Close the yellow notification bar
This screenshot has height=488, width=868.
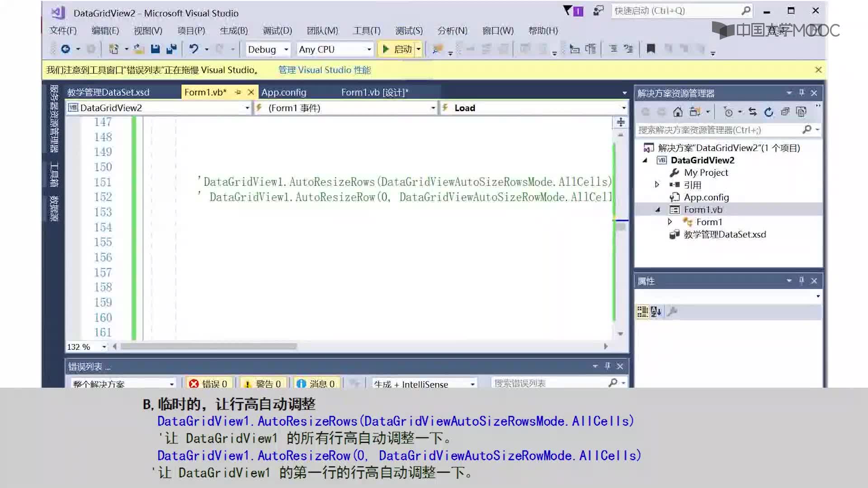(x=818, y=70)
